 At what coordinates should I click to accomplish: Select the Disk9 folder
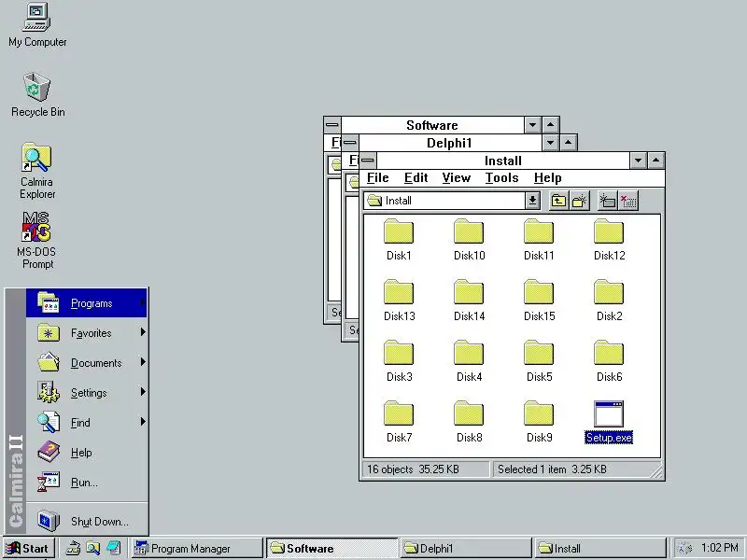539,422
